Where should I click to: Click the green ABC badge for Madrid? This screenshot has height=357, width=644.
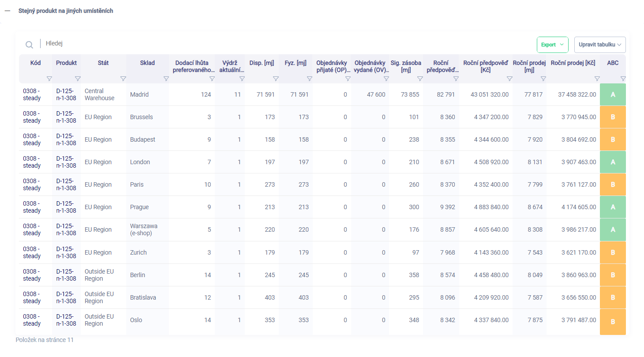click(x=612, y=94)
